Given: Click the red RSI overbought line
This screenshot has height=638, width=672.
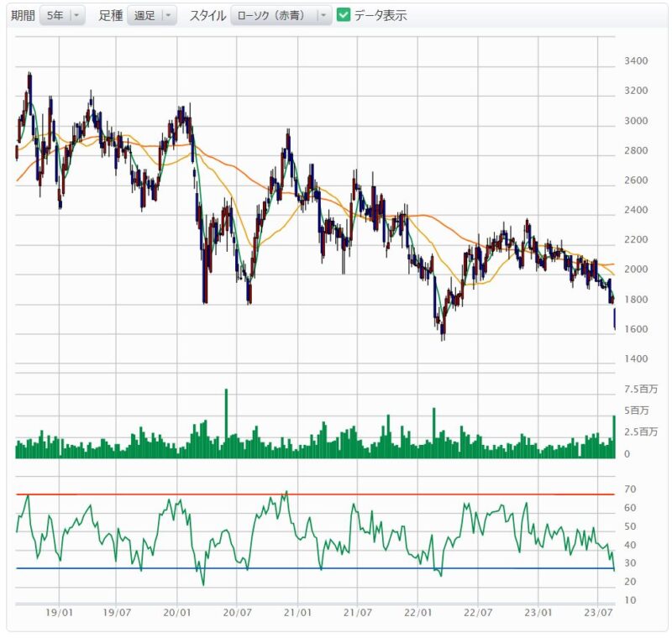Looking at the screenshot, I should click(315, 494).
